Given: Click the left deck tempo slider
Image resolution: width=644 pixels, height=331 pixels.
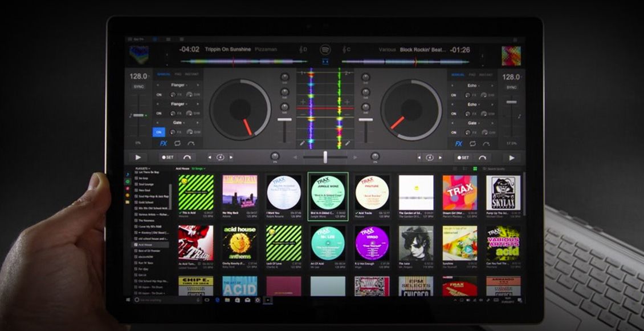Looking at the screenshot, I should (138, 115).
